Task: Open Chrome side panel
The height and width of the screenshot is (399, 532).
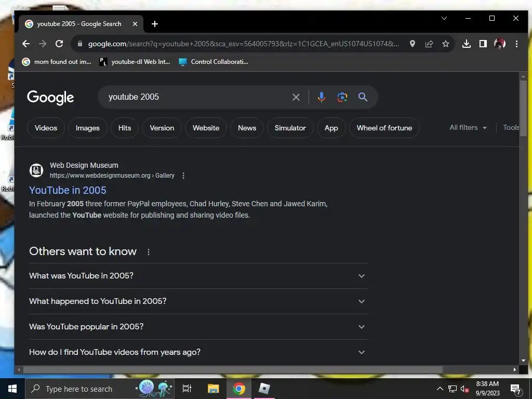Action: pos(483,44)
